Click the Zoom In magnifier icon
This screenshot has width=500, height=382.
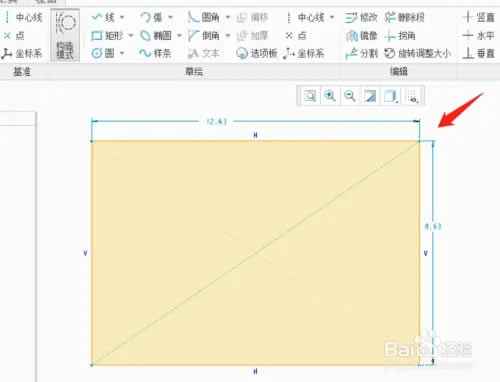click(x=330, y=96)
